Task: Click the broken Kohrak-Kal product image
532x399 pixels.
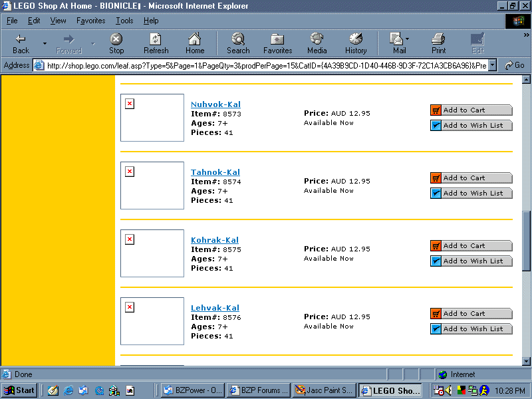Action: click(x=152, y=253)
